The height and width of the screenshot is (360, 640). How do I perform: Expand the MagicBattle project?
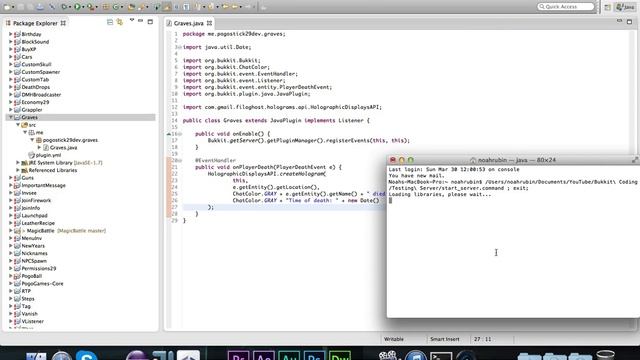tap(11, 231)
